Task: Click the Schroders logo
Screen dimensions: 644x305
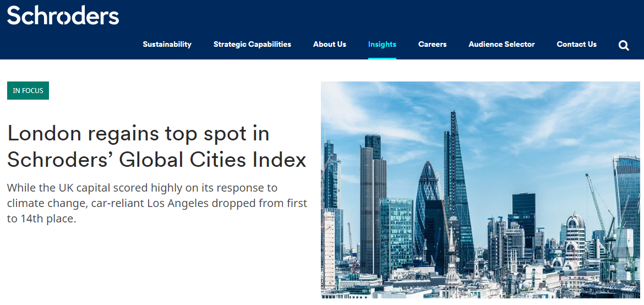Action: tap(63, 15)
